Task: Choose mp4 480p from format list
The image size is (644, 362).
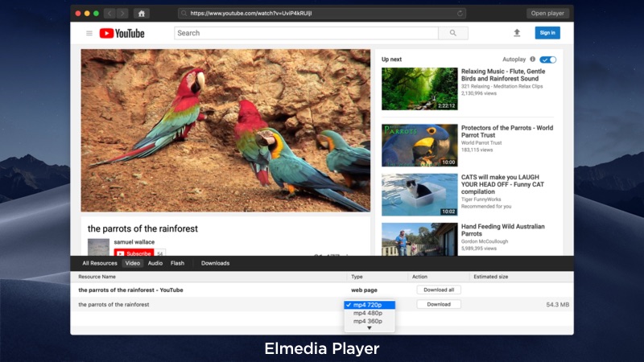Action: (368, 313)
